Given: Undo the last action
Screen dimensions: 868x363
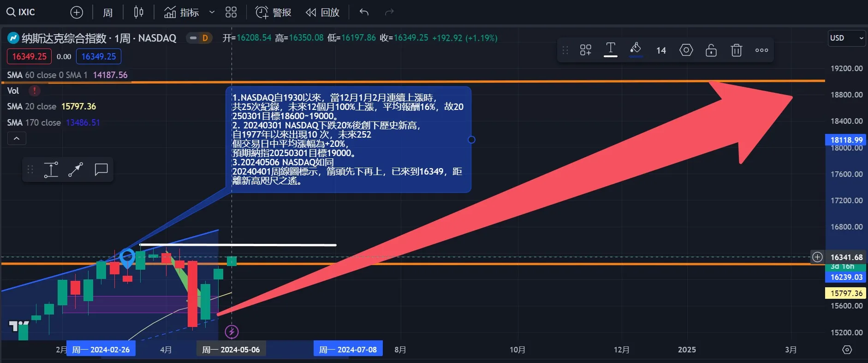Looking at the screenshot, I should pyautogui.click(x=364, y=12).
